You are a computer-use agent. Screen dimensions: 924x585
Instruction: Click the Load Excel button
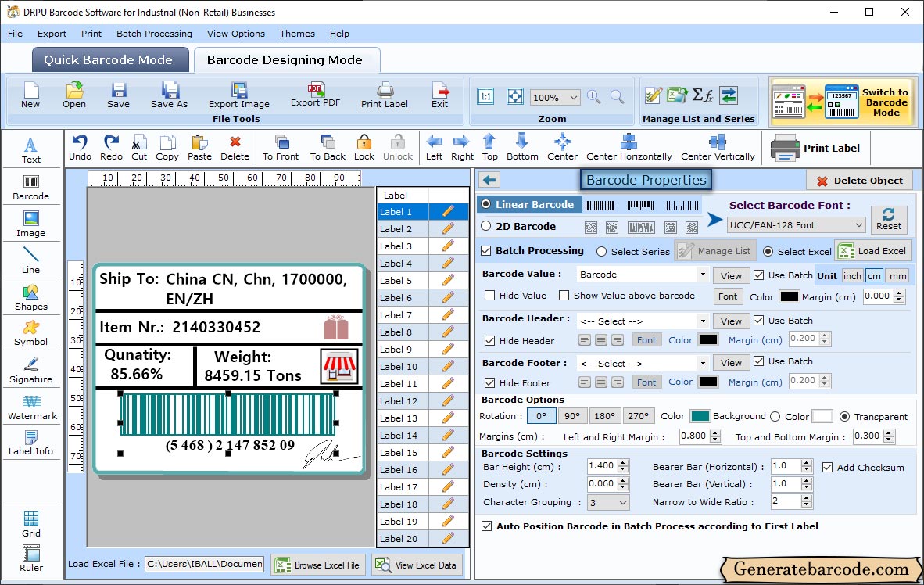tap(872, 250)
